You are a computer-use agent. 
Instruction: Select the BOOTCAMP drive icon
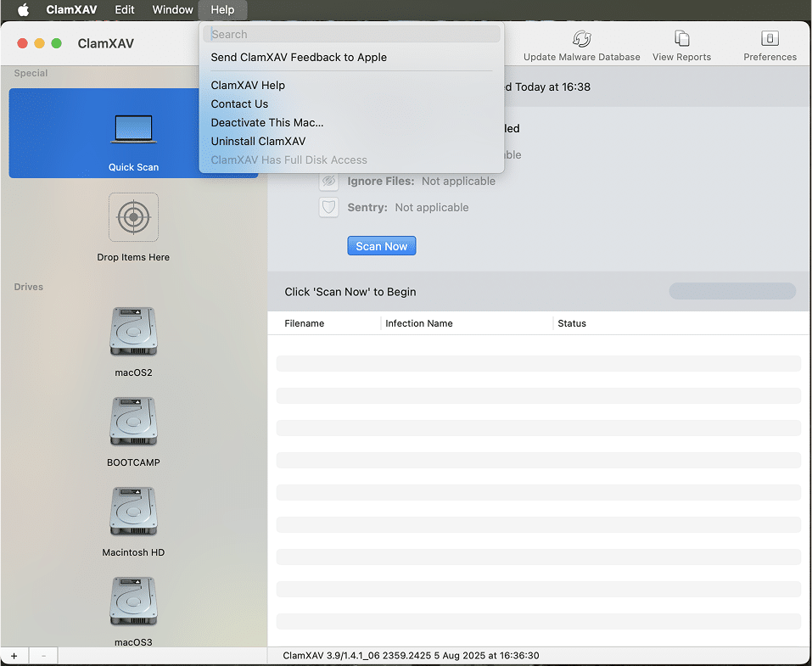coord(133,422)
